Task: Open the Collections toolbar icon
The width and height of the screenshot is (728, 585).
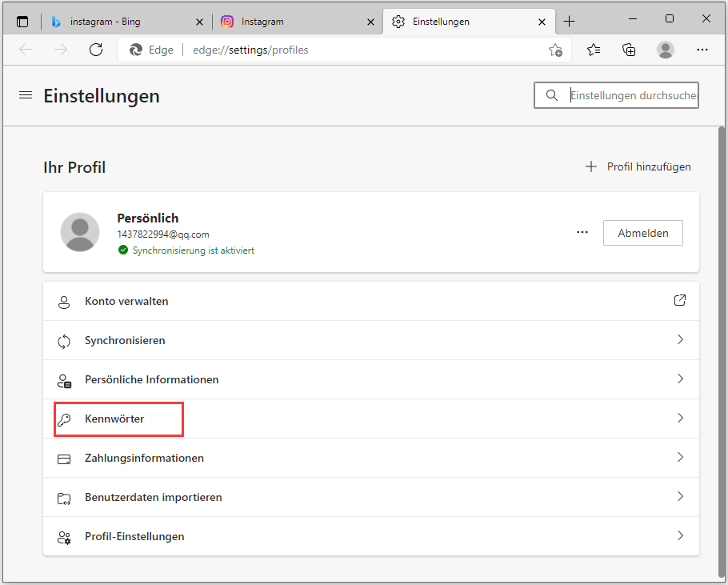Action: pos(630,50)
